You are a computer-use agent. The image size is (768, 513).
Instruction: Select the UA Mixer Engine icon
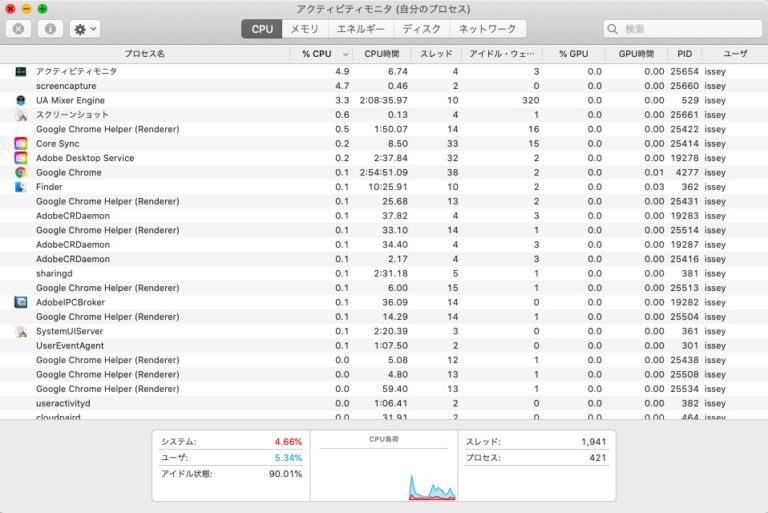coord(21,101)
